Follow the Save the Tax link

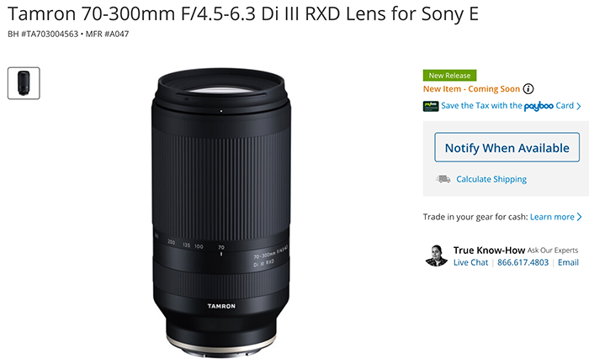pos(481,106)
